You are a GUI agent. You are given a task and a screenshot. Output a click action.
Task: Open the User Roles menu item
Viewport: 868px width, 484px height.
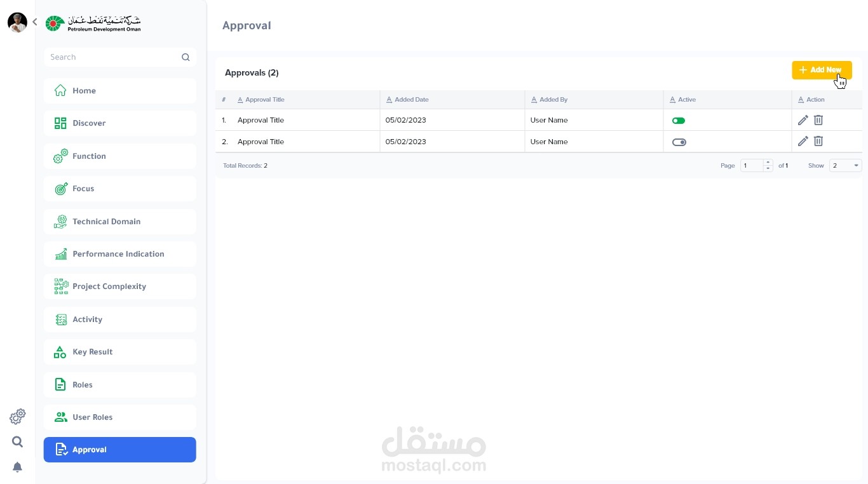pos(120,417)
